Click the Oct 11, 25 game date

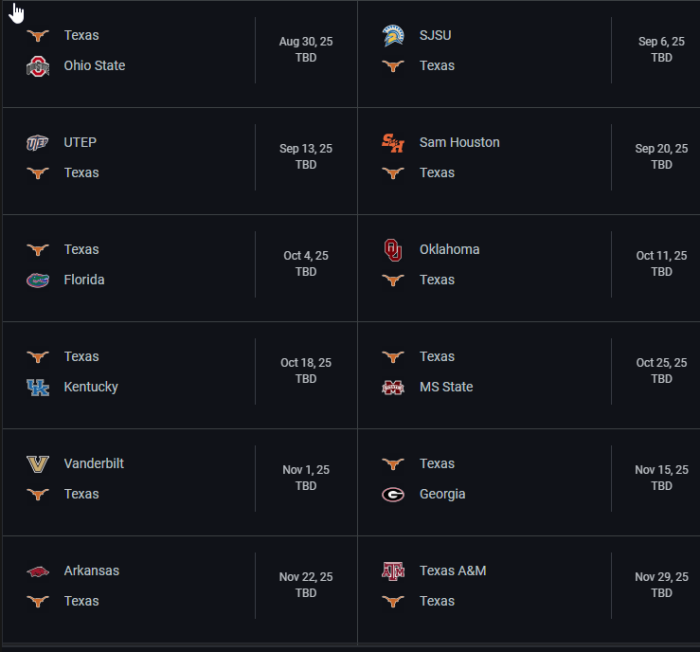pos(662,255)
